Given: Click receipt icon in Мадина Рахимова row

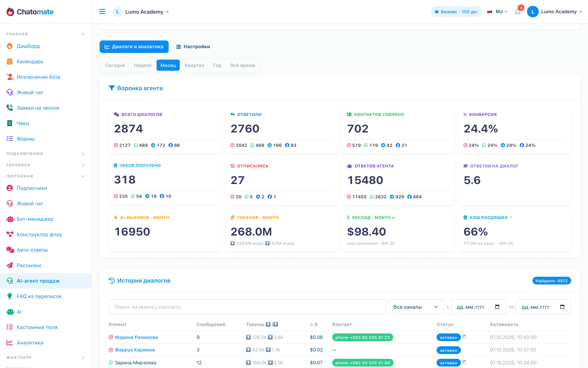Looking at the screenshot, I should pyautogui.click(x=464, y=337).
